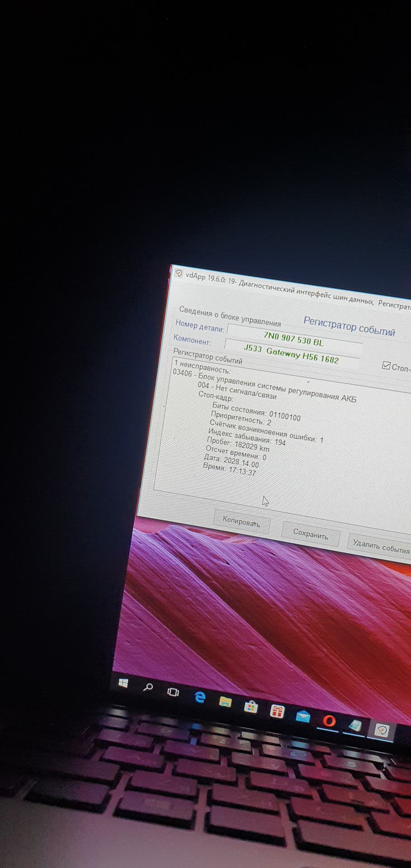This screenshot has width=411, height=868.
Task: Select the line '004 - Нет сигнала/связи'
Action: [x=237, y=391]
